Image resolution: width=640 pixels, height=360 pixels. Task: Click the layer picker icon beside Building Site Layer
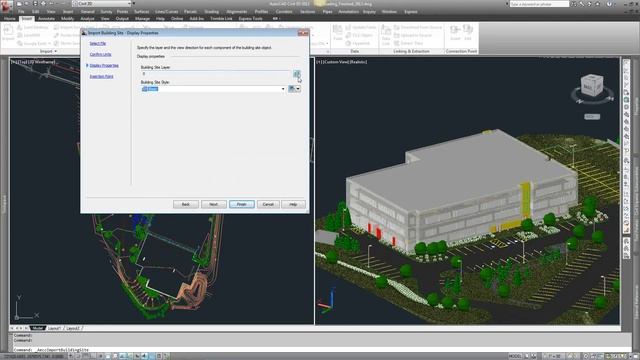[297, 74]
